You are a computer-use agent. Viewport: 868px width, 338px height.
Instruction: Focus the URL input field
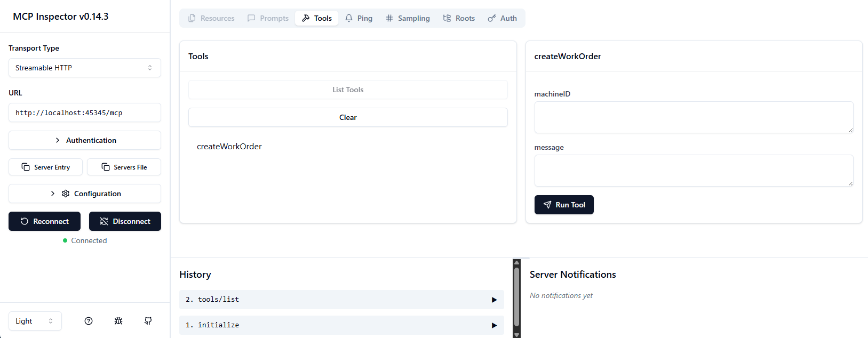(85, 112)
